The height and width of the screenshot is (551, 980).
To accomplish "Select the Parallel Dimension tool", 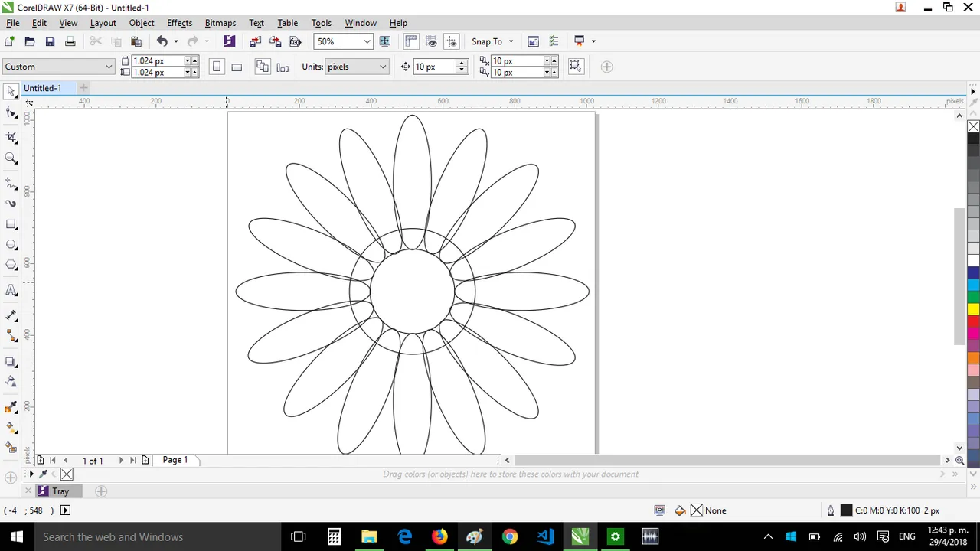I will [x=11, y=315].
